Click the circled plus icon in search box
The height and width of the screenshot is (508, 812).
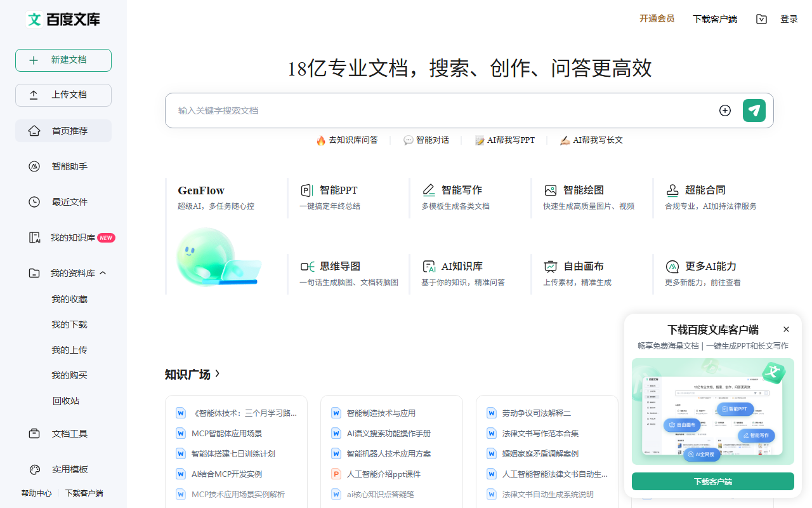pyautogui.click(x=725, y=110)
